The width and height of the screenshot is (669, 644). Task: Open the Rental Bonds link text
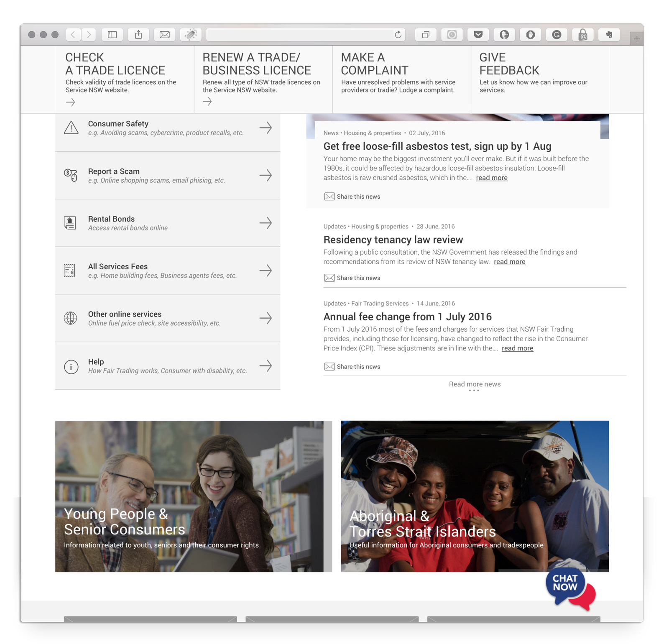point(111,219)
